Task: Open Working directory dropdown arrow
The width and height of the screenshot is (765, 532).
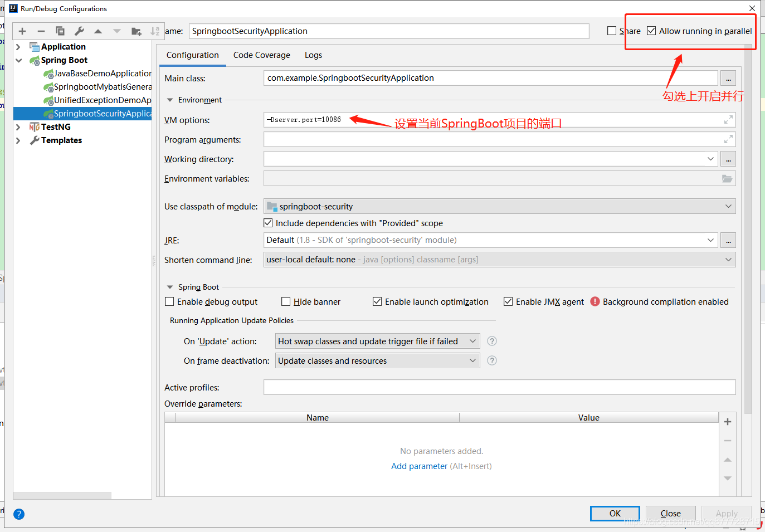Action: [710, 159]
